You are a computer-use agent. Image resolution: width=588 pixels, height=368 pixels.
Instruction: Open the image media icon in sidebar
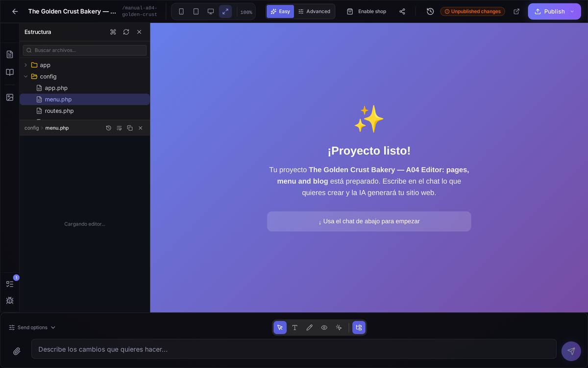[x=10, y=97]
